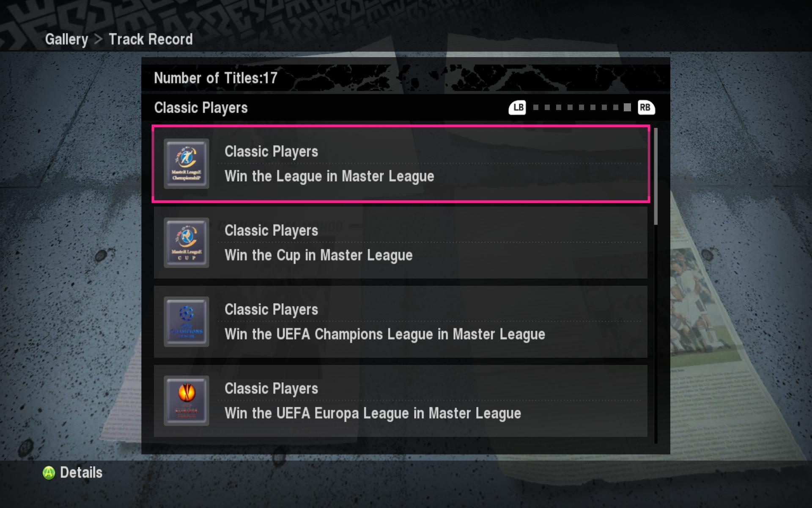This screenshot has width=812, height=508.
Task: Click the Master League Championship trophy icon
Action: (187, 163)
